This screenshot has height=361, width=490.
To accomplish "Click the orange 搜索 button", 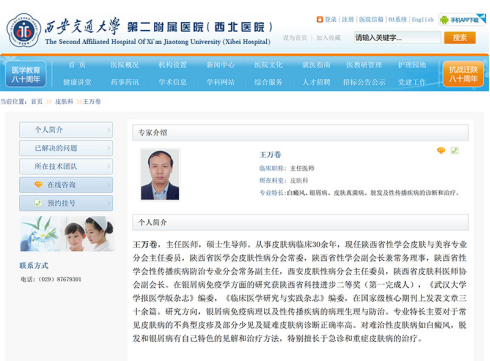I will [460, 38].
